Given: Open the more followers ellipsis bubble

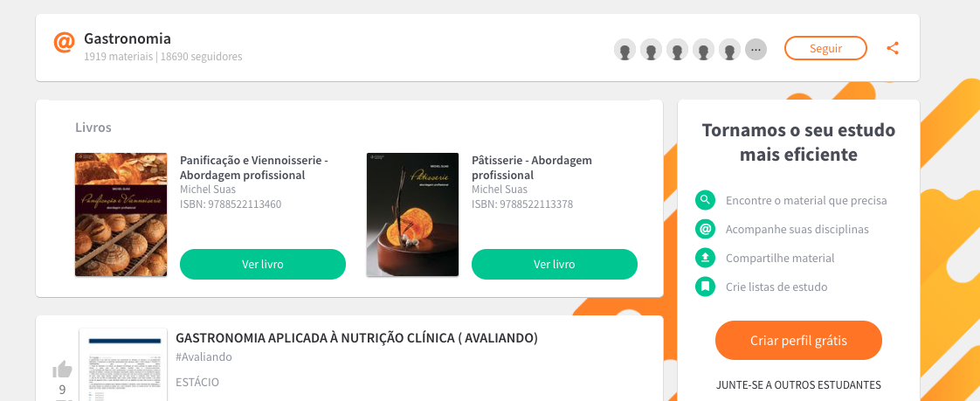Looking at the screenshot, I should coord(756,50).
